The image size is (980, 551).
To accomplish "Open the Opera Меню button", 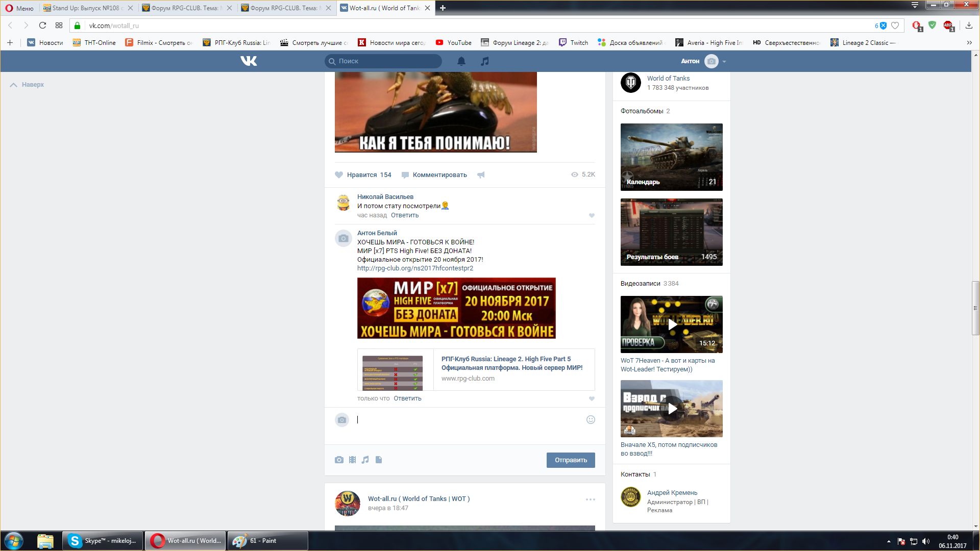I will point(19,8).
